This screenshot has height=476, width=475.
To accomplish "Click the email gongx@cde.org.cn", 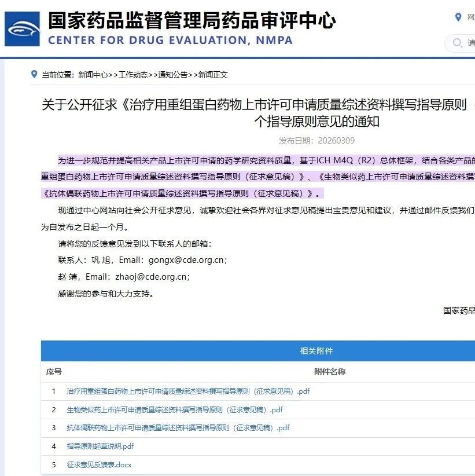I will tap(186, 260).
